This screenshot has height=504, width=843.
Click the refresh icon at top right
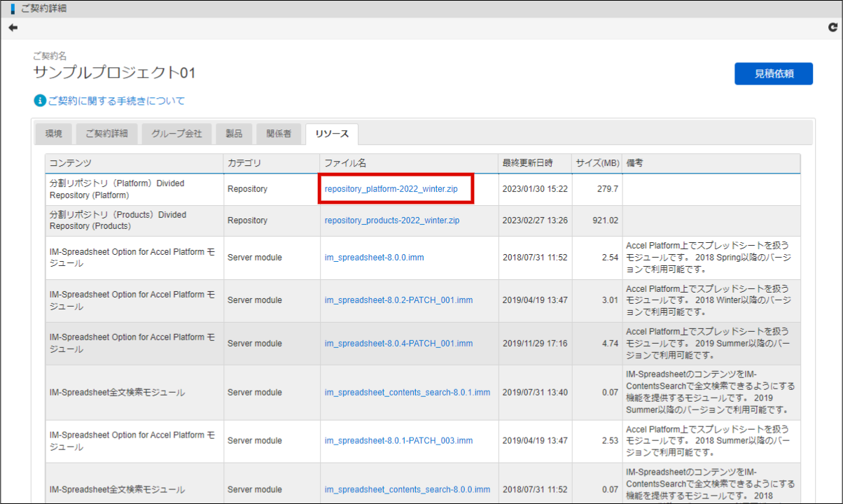(832, 27)
